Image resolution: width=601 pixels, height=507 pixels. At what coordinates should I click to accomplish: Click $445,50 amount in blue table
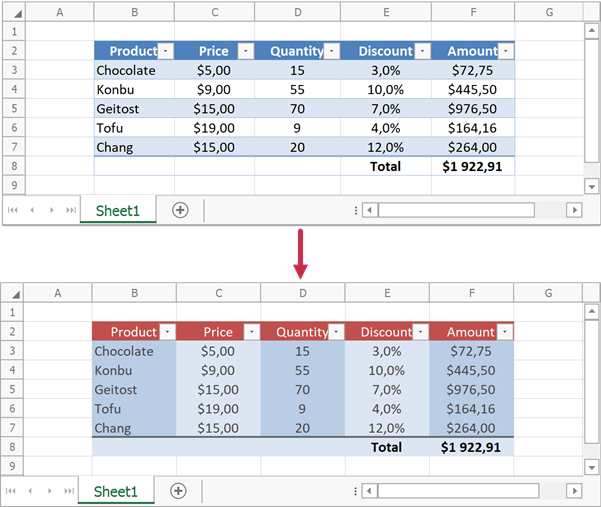473,90
